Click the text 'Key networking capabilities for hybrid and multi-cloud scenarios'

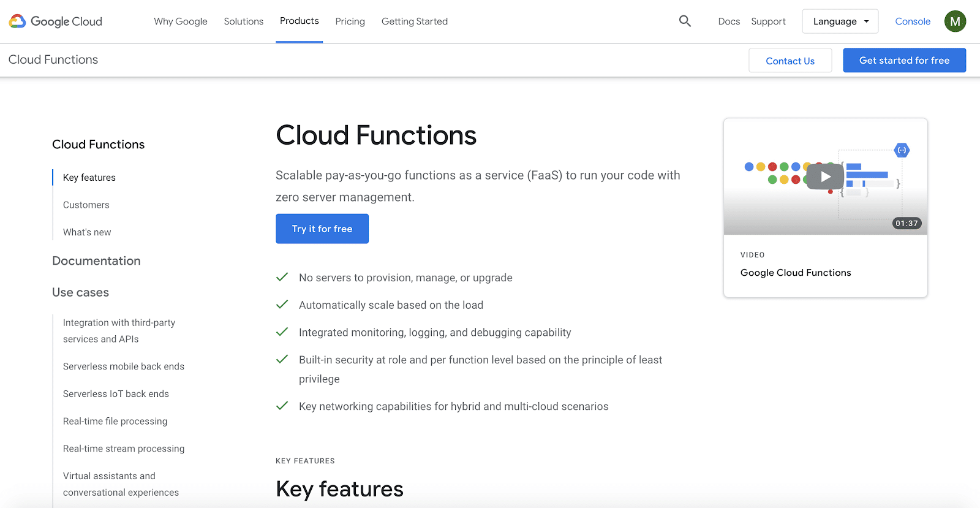[453, 406]
